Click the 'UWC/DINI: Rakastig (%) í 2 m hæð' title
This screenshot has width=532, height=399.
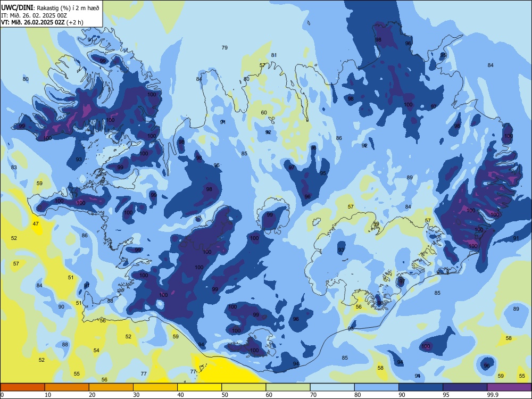[50, 7]
